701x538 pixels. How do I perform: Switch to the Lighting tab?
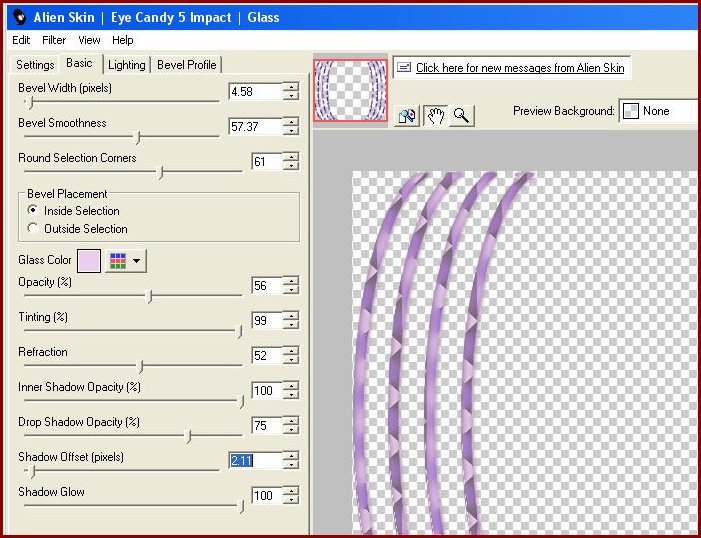127,65
